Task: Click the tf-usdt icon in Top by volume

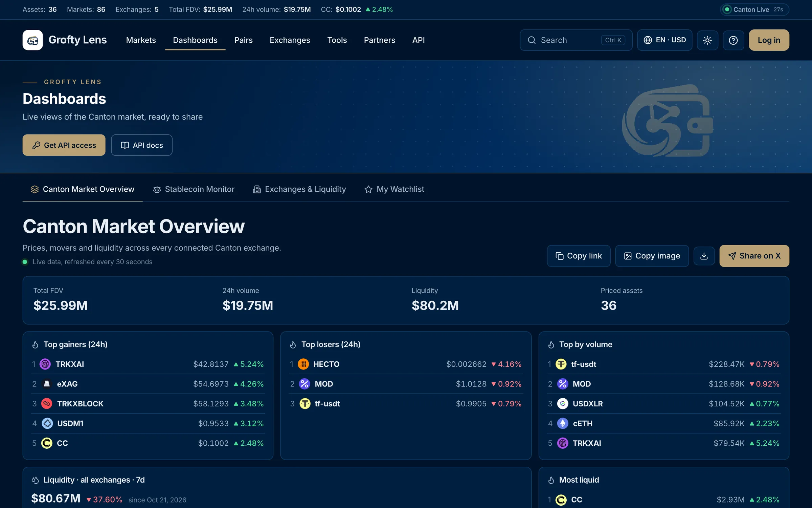Action: point(561,364)
